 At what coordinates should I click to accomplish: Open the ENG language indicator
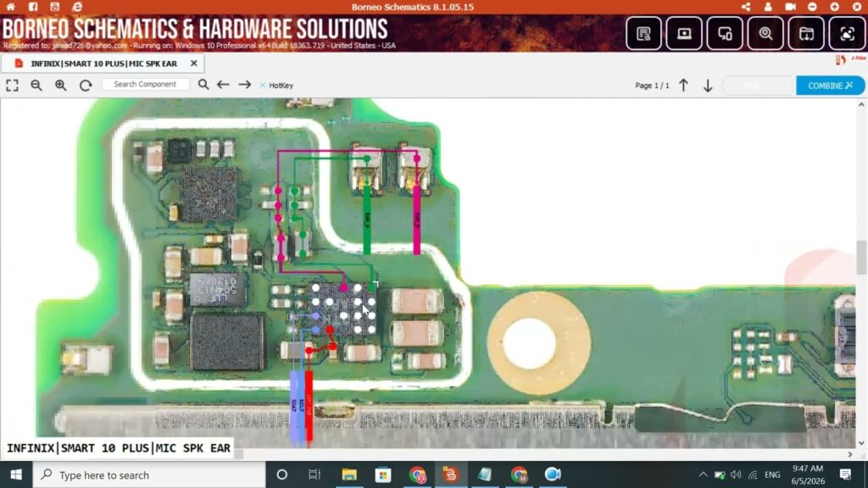click(x=772, y=474)
